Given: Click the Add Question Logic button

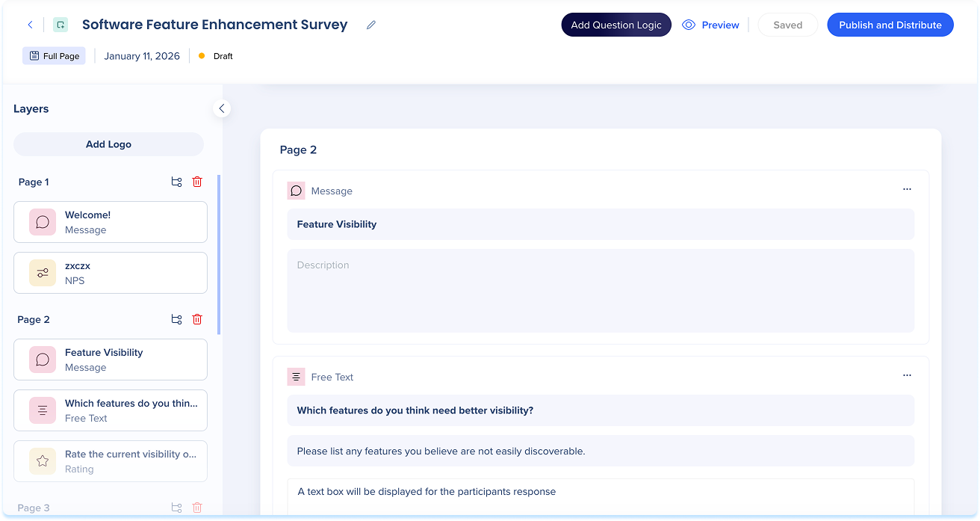Looking at the screenshot, I should click(x=615, y=25).
